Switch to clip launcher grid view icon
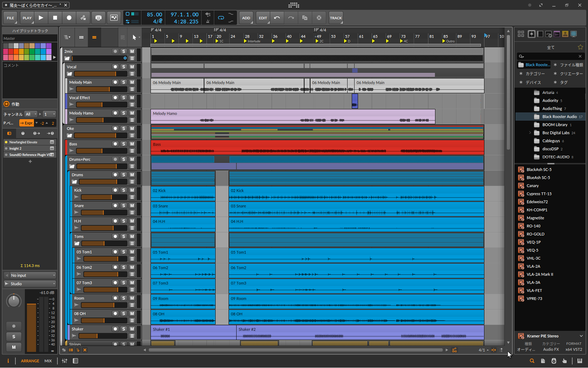 coord(81,37)
